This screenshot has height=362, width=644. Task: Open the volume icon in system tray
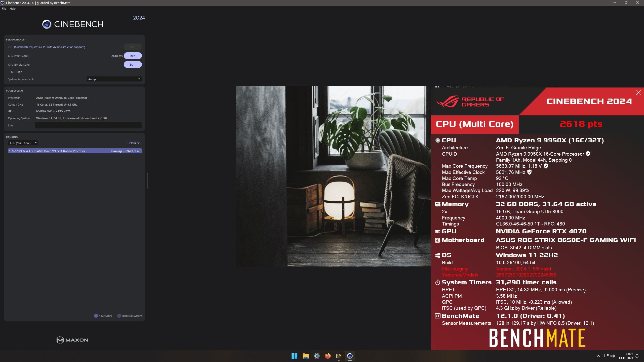pyautogui.click(x=613, y=356)
